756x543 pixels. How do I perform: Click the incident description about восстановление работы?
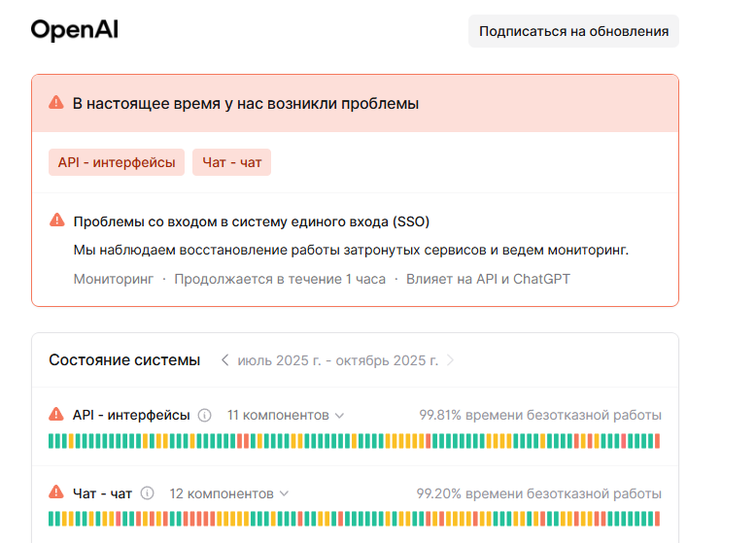[351, 250]
